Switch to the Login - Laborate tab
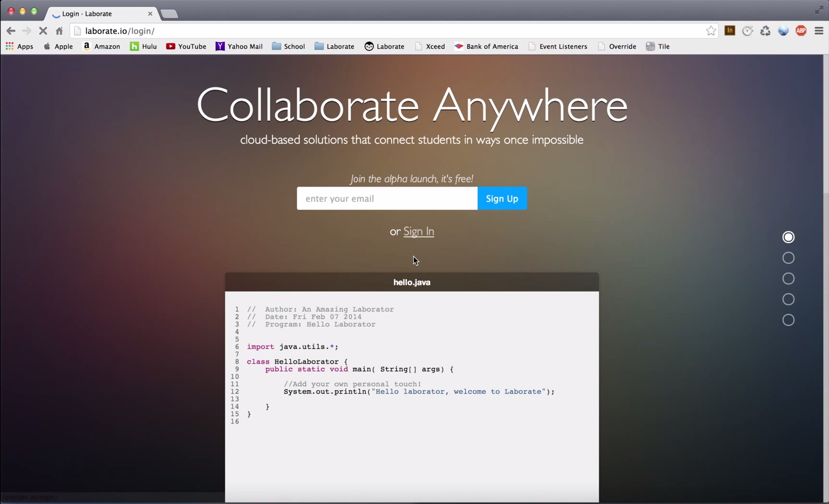The image size is (829, 504). 87,14
